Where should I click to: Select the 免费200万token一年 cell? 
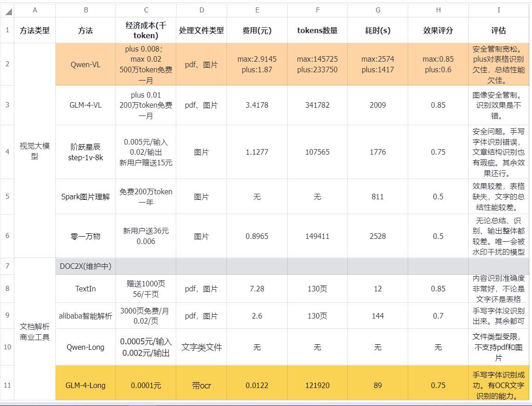146,197
